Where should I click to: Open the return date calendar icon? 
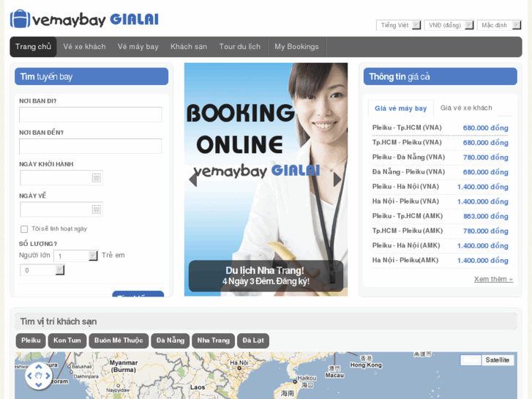pyautogui.click(x=97, y=209)
